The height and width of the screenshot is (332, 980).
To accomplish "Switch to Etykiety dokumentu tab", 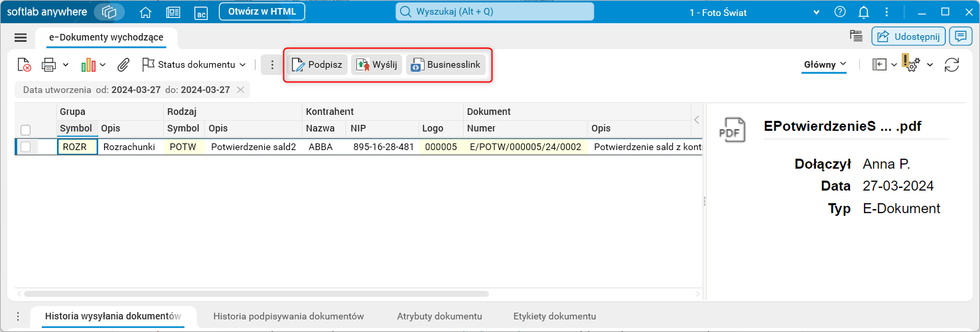I will (555, 317).
